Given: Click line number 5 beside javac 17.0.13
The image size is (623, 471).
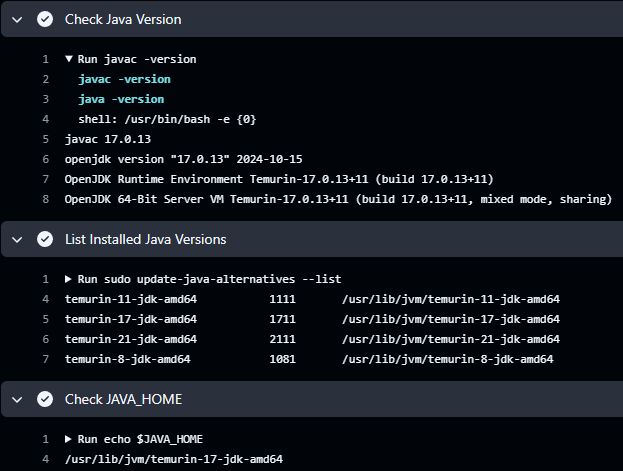Looking at the screenshot, I should point(45,139).
